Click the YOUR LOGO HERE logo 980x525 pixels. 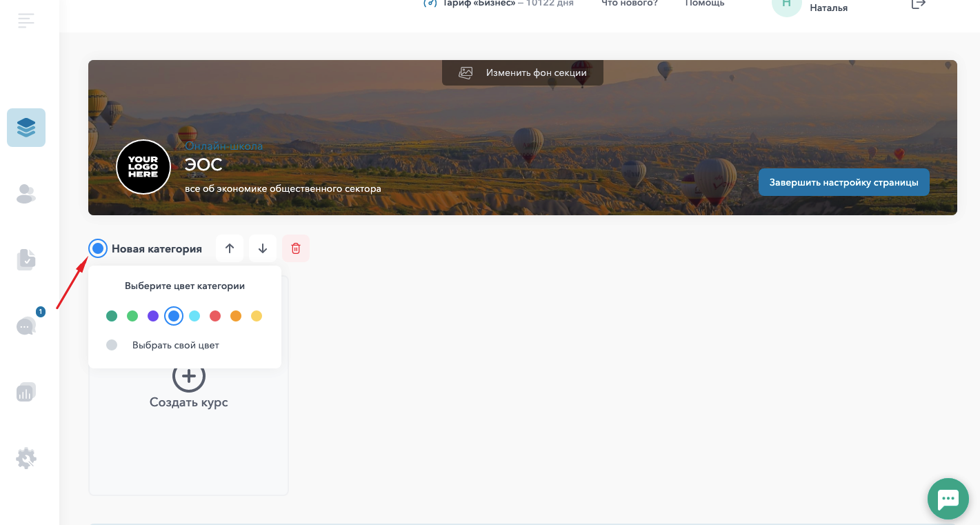point(143,167)
